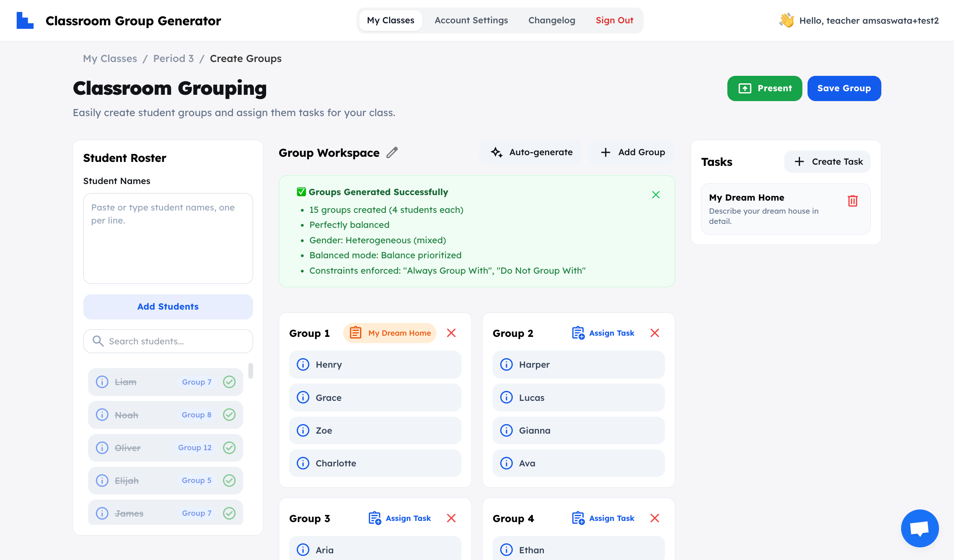Click the pencil icon beside Group Workspace
This screenshot has width=954, height=560.
[392, 152]
